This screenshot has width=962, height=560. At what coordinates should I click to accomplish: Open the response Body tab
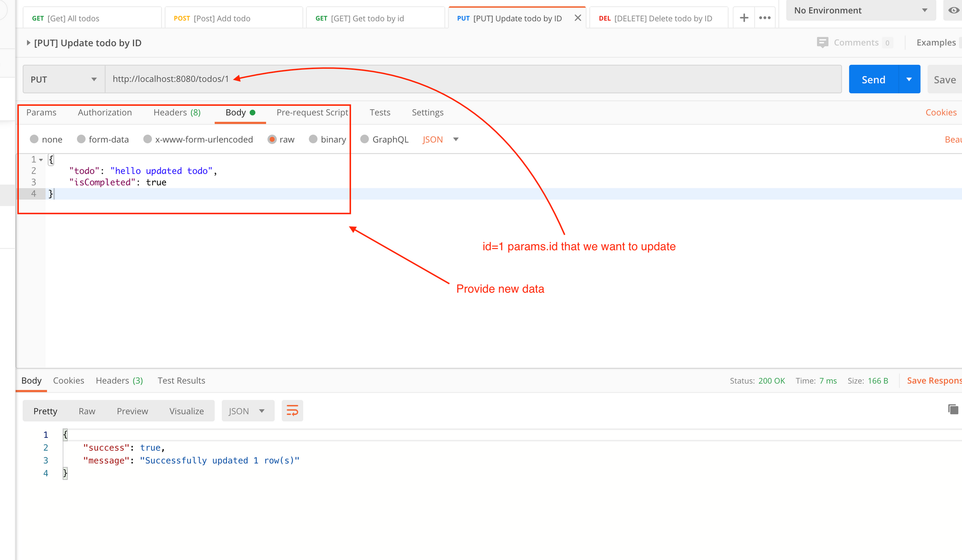tap(31, 381)
